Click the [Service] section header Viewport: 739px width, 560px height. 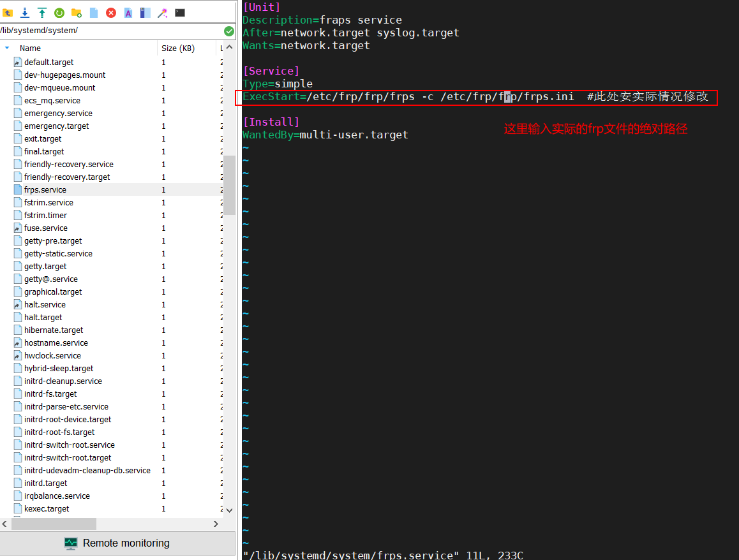click(x=271, y=71)
